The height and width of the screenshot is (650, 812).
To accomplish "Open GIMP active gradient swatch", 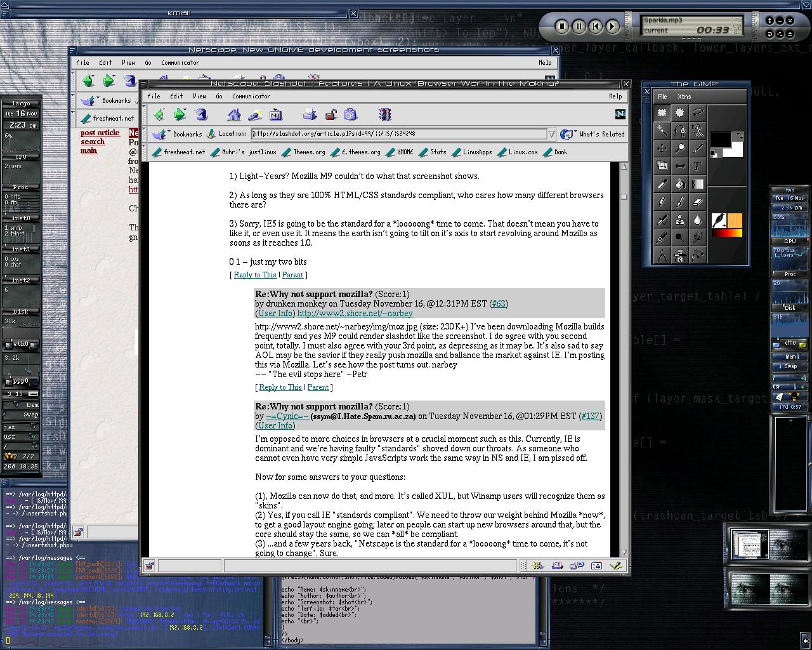I will click(x=726, y=233).
